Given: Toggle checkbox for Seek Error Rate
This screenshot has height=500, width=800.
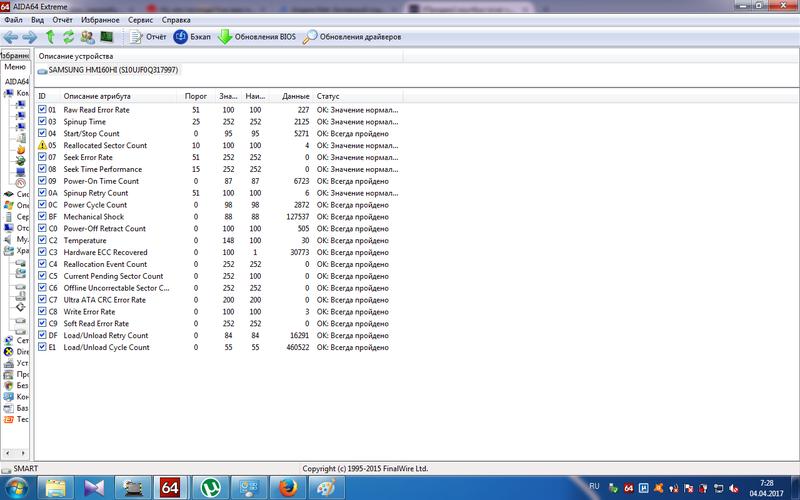Looking at the screenshot, I should [42, 157].
